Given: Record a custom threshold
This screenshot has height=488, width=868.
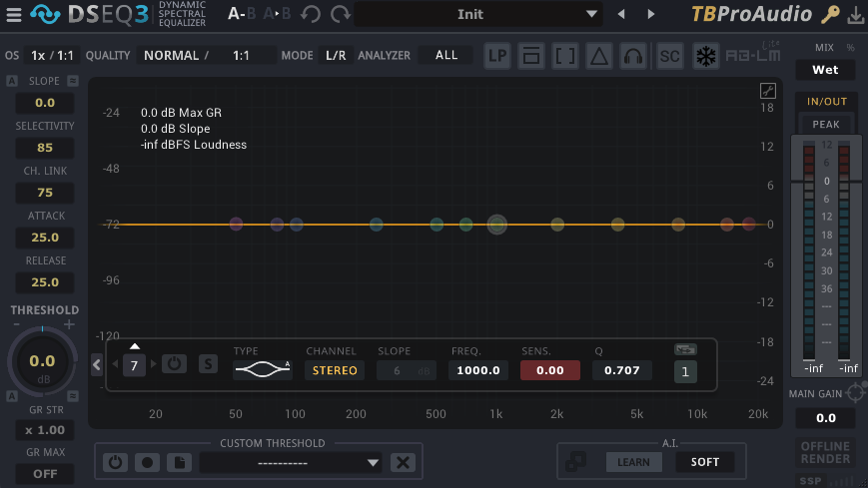Looking at the screenshot, I should point(147,462).
